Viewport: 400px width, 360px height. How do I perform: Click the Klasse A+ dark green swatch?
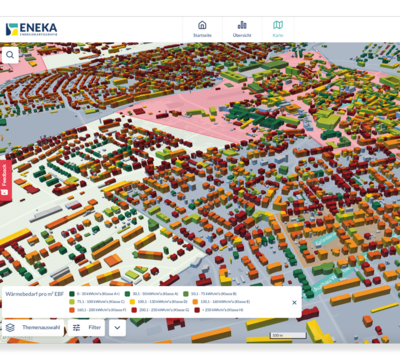coord(72,294)
